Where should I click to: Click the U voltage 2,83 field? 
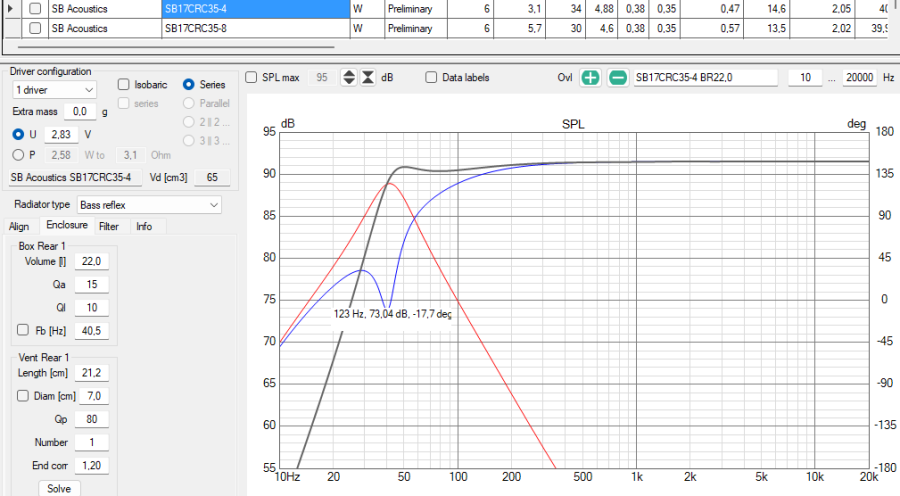(x=61, y=134)
